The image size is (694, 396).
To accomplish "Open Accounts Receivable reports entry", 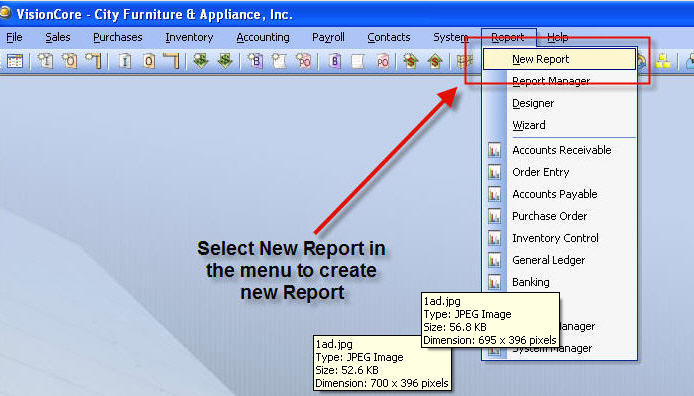I will (559, 150).
